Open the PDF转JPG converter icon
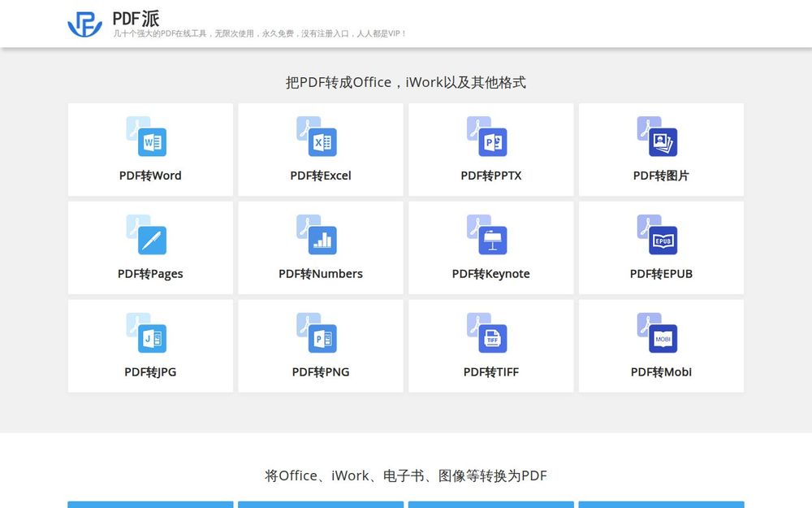 pos(146,332)
